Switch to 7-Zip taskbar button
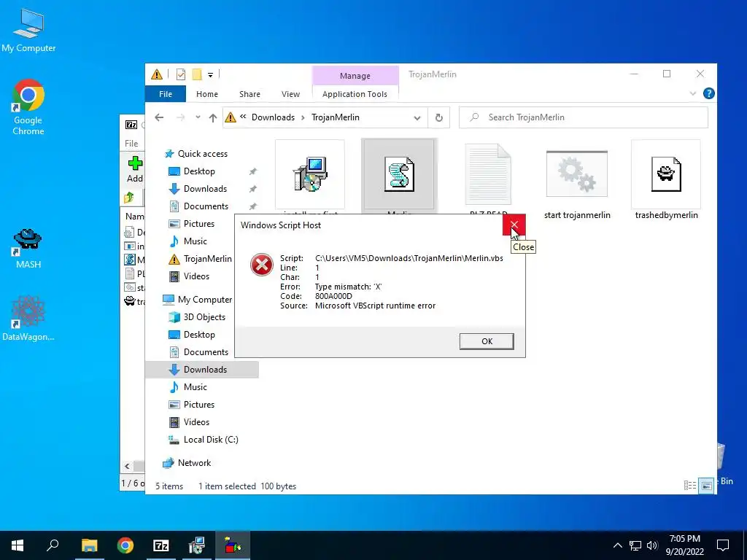 pos(161,545)
